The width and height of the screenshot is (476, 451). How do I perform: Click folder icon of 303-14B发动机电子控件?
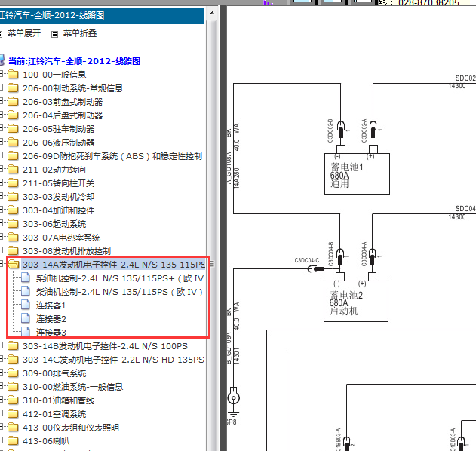point(13,345)
